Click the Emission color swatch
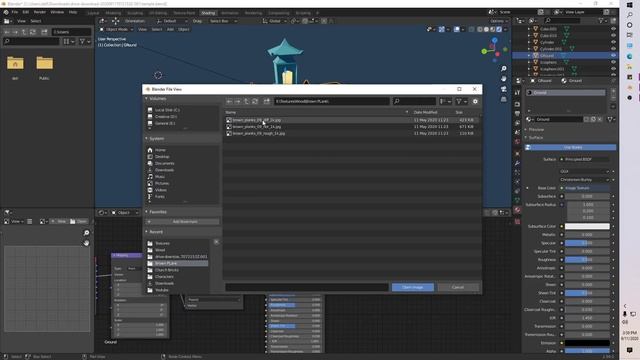 tap(587, 343)
